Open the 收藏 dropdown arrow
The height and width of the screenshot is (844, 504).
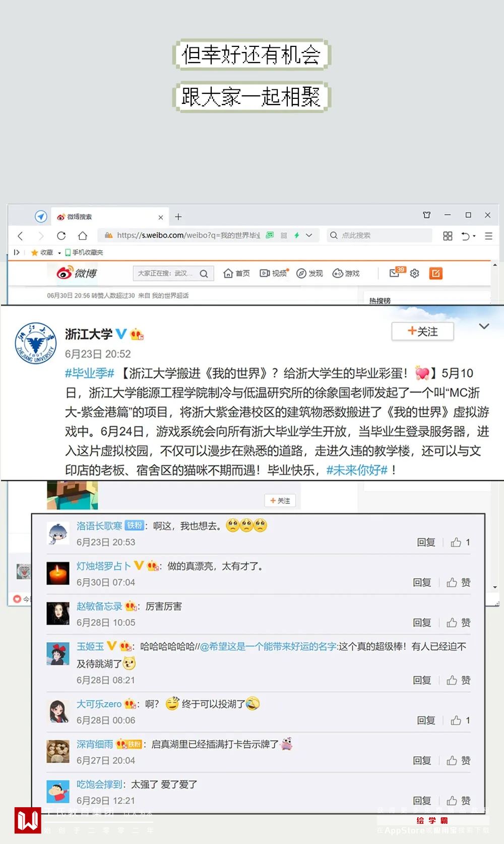click(59, 253)
